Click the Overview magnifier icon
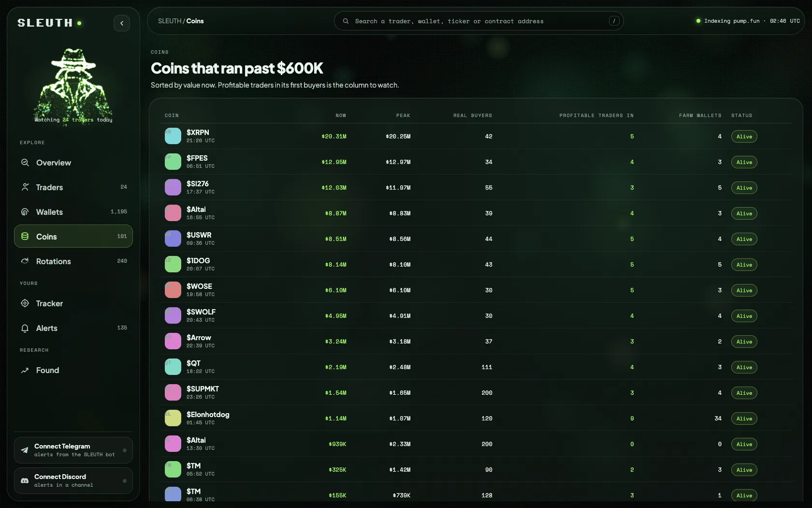The height and width of the screenshot is (508, 812). pyautogui.click(x=25, y=163)
